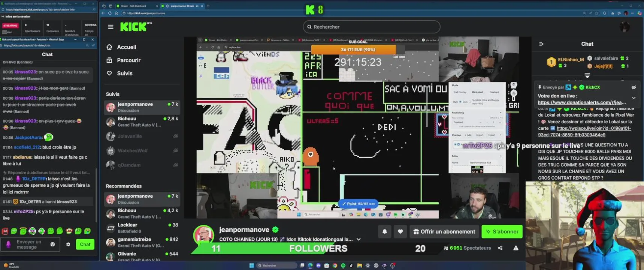Screen dimensions: 644x270
Task: Click the STREAMING status badge
Action: click(x=10, y=25)
